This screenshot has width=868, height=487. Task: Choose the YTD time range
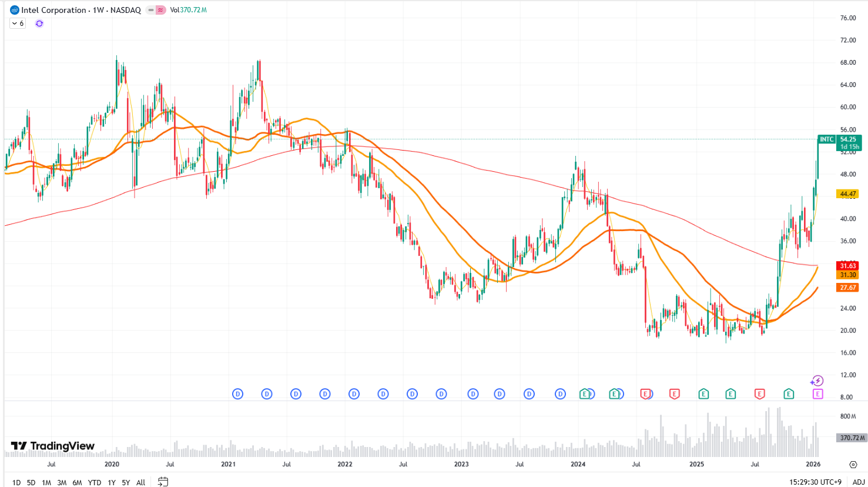pos(95,482)
